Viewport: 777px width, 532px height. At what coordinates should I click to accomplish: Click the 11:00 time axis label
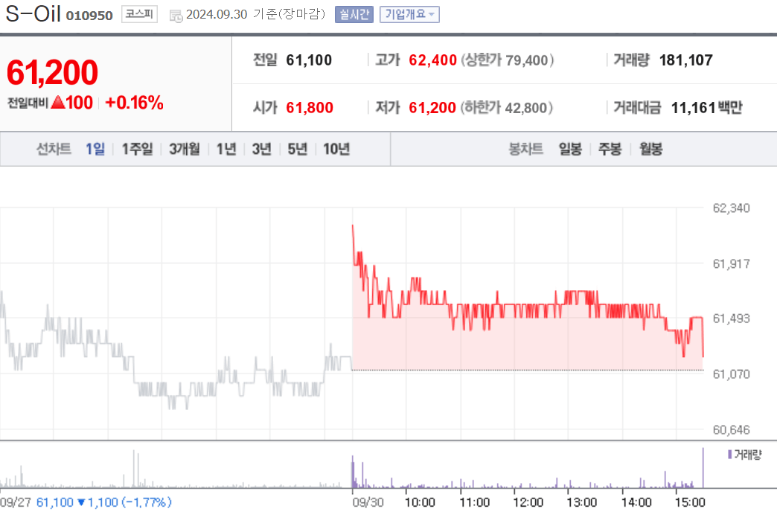pos(474,502)
